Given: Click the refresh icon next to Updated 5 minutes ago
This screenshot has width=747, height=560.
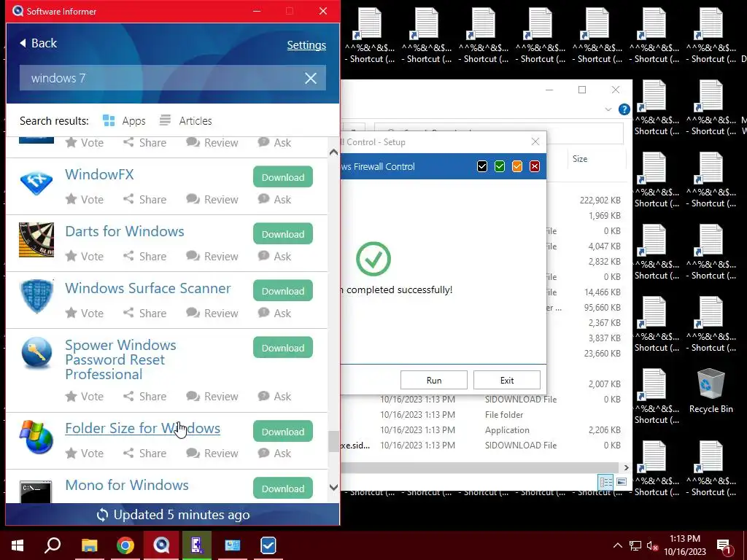Looking at the screenshot, I should click(x=102, y=515).
